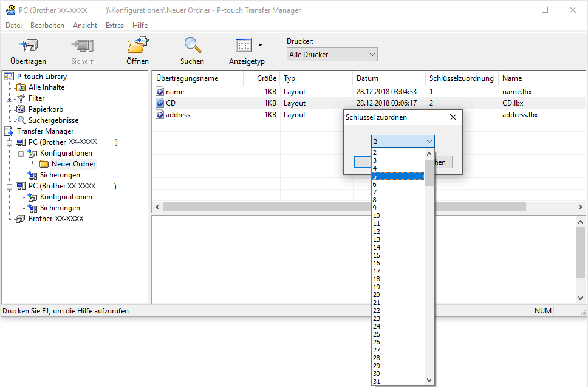This screenshot has height=387, width=588.
Task: Select the Suchergebnisse tree item
Action: [53, 120]
